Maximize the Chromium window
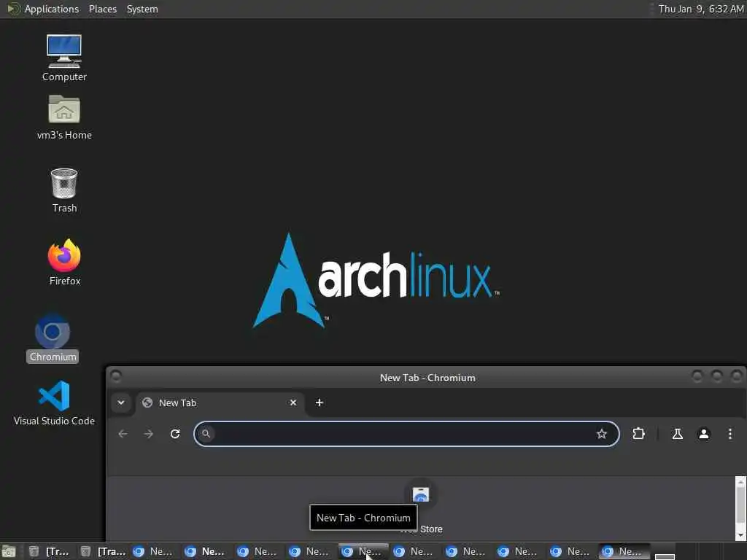The height and width of the screenshot is (560, 747). pyautogui.click(x=716, y=377)
